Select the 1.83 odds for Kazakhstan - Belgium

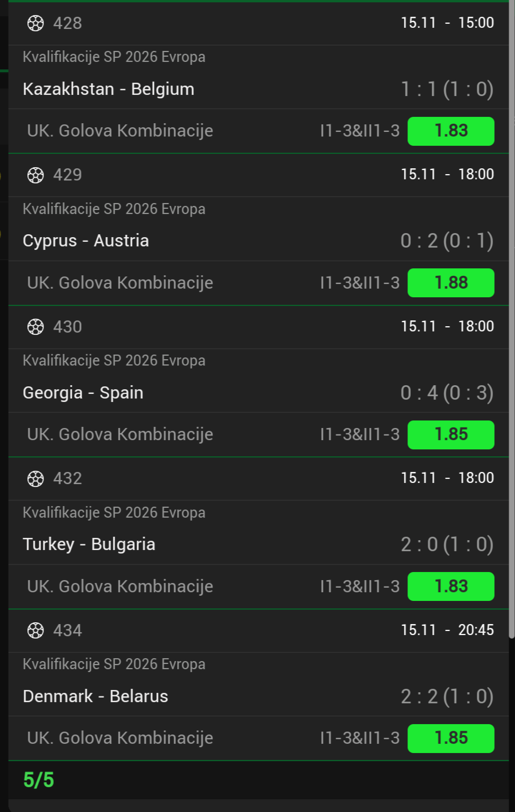coord(451,131)
